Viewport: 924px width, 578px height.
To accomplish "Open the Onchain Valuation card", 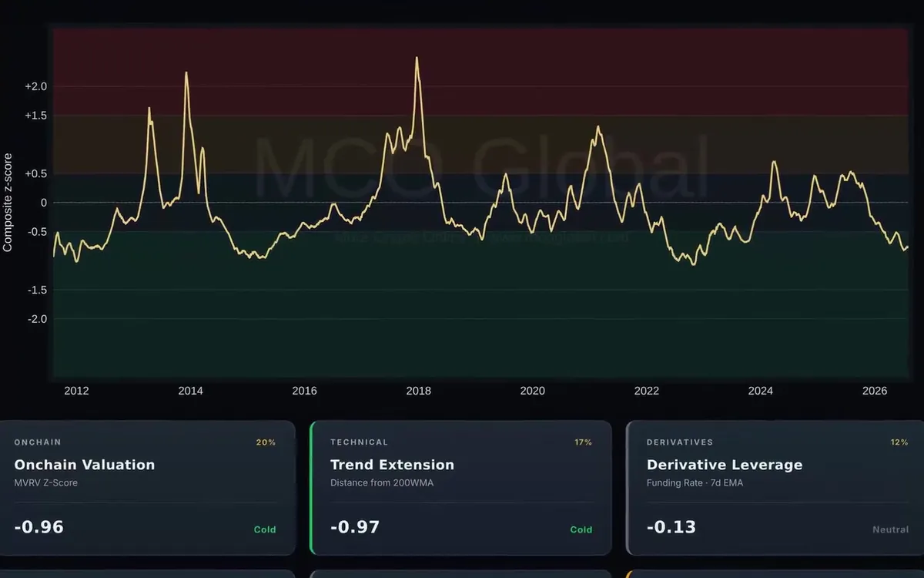I will coord(146,488).
